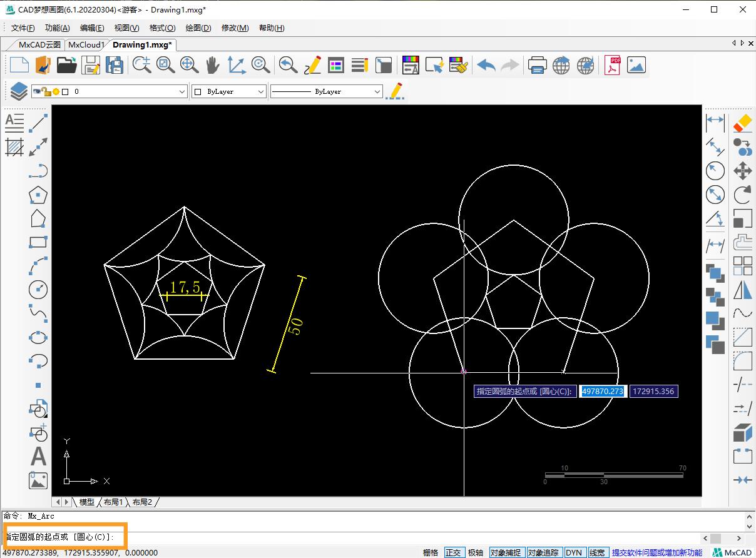This screenshot has width=756, height=558.
Task: Select the Polygon draw tool
Action: point(38,195)
